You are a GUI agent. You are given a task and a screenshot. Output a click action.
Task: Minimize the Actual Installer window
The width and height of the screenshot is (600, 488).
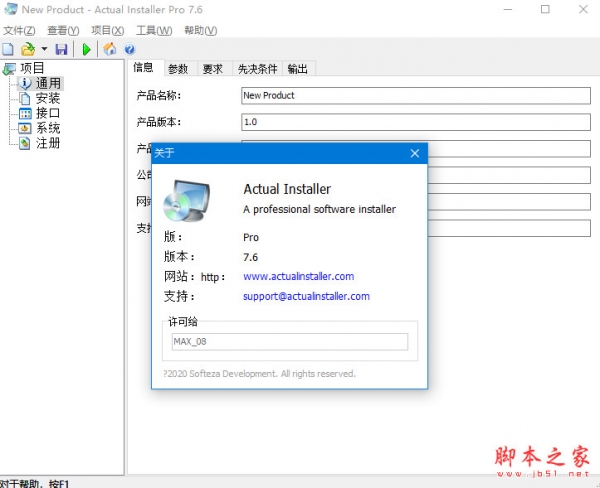508,9
